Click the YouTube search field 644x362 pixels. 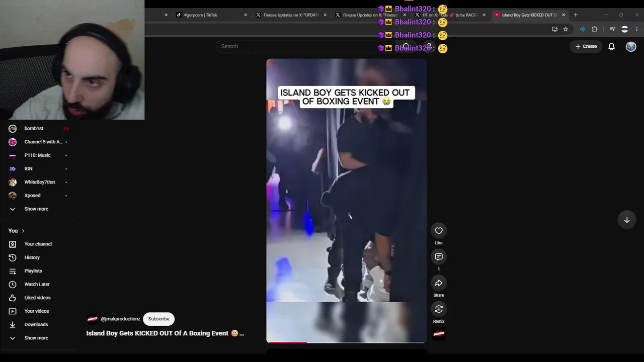coord(307,46)
